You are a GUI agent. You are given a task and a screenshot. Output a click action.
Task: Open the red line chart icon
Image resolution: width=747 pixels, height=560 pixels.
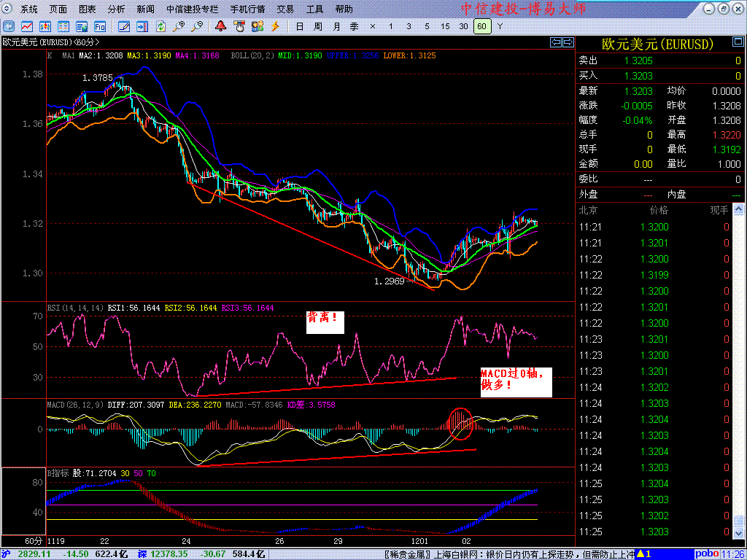(28, 26)
